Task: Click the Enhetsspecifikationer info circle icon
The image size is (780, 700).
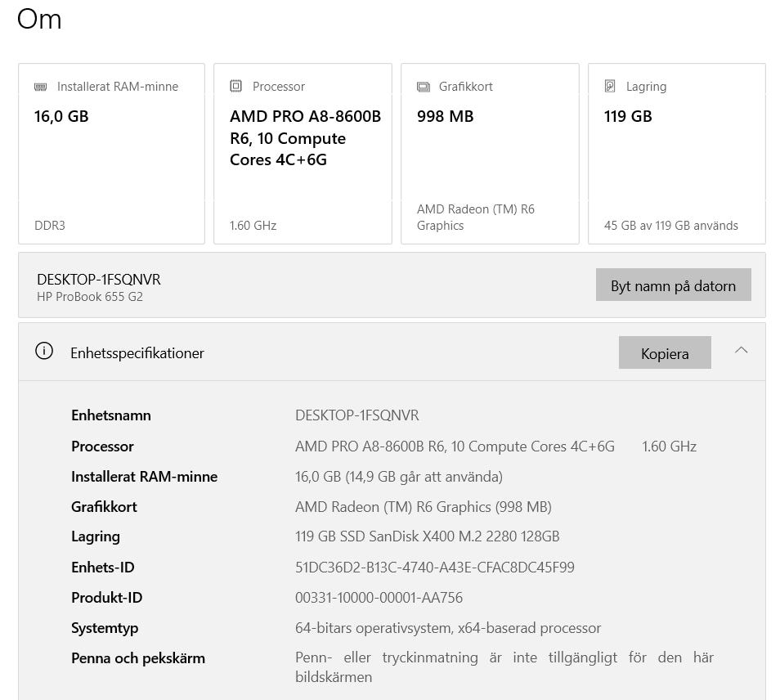Action: click(x=44, y=352)
